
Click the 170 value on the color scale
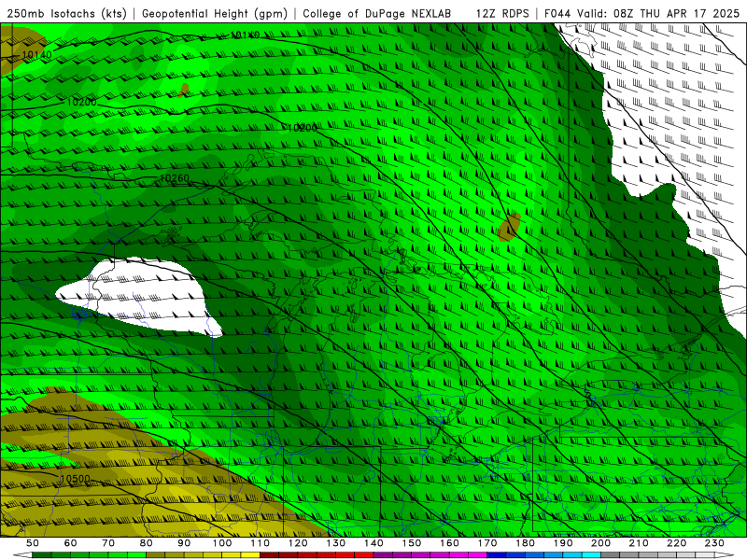487,543
